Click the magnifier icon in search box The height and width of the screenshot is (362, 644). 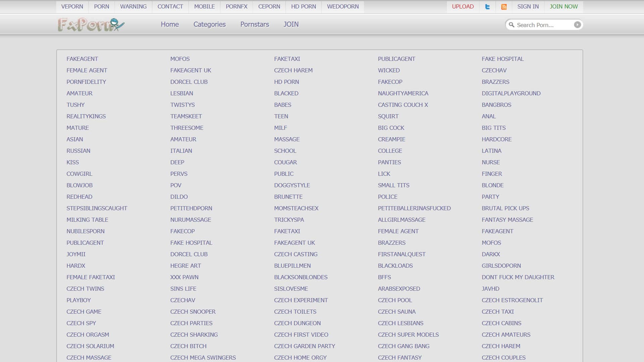tap(512, 25)
